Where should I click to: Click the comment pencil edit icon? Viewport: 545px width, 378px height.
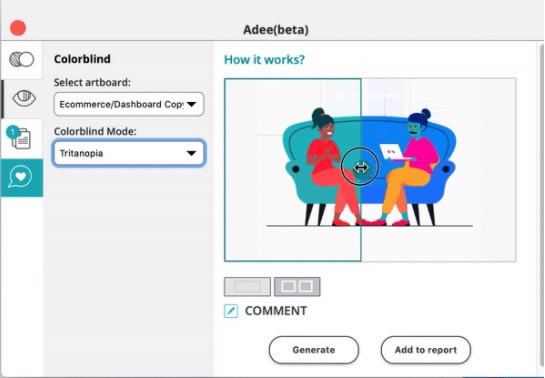tap(231, 311)
